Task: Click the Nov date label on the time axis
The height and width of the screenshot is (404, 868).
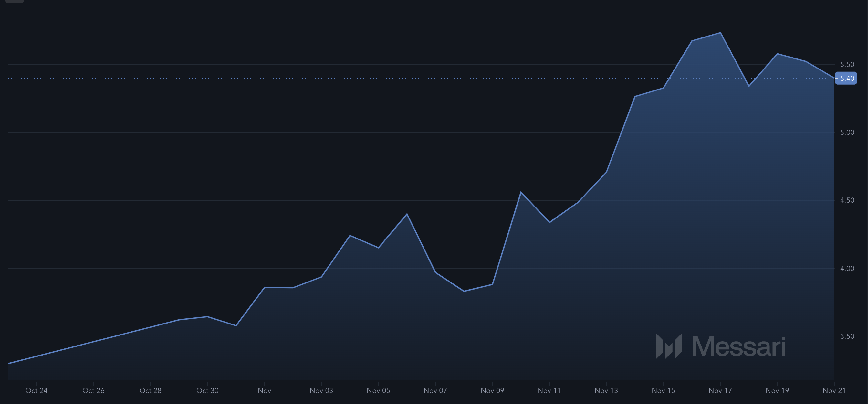Action: pos(264,390)
